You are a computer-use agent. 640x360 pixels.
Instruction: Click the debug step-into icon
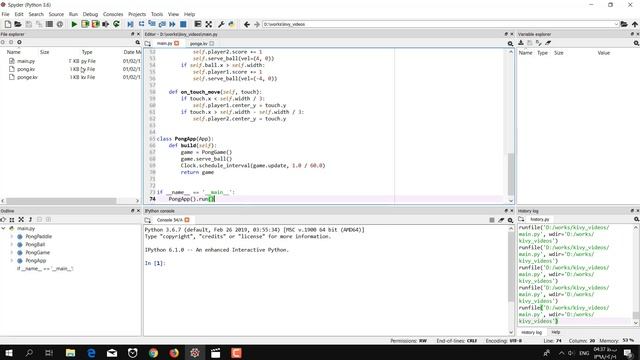coord(152,24)
